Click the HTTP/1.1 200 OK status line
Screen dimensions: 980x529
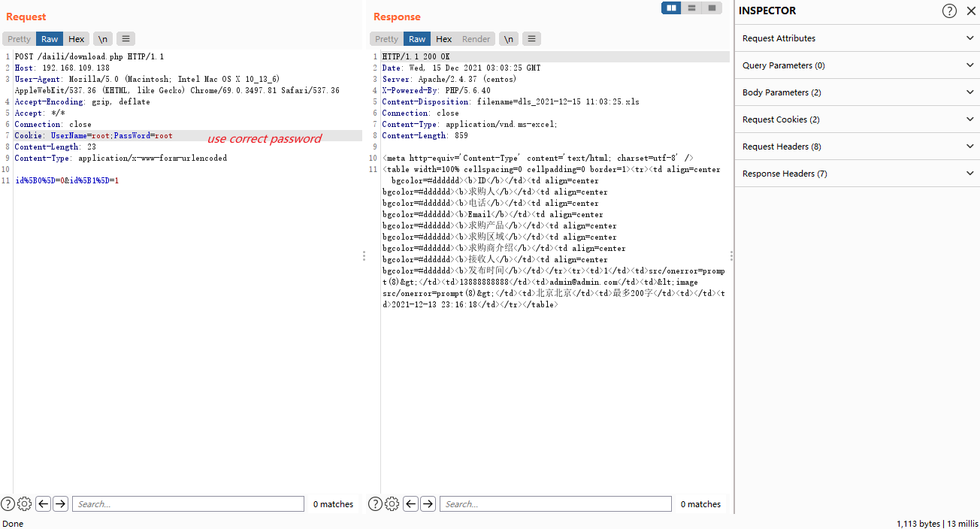pyautogui.click(x=416, y=57)
